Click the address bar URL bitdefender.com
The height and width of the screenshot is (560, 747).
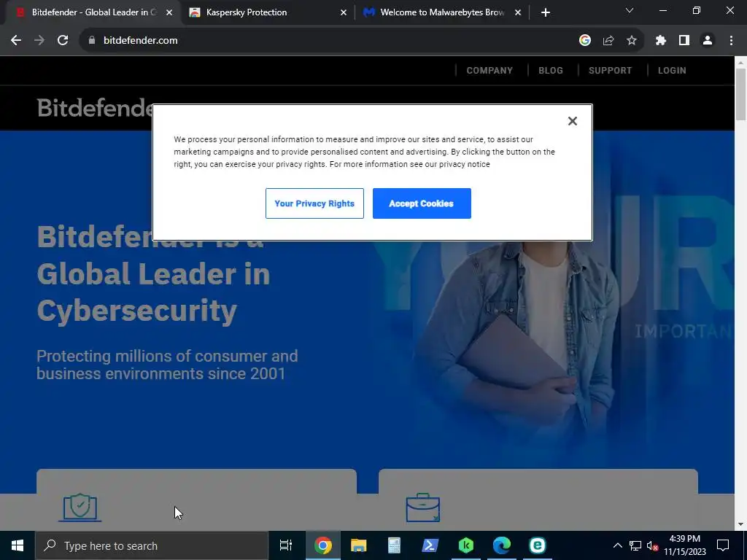coord(141,41)
